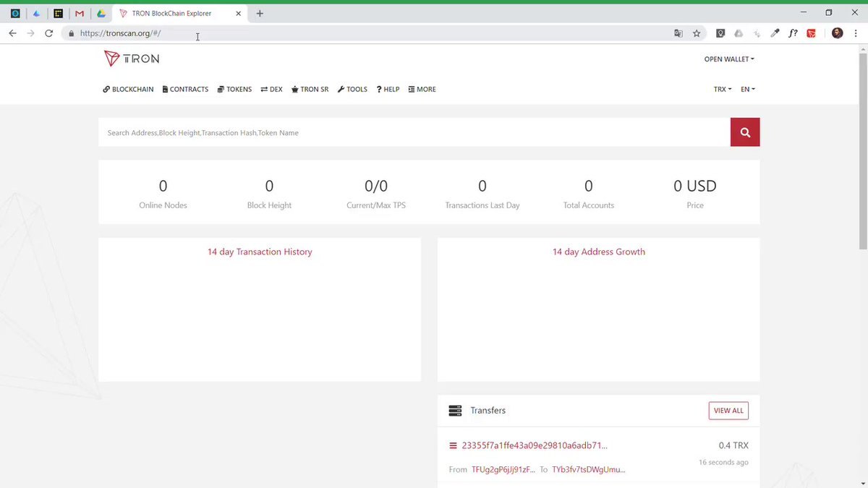Bookmark this page with star icon
Image resolution: width=868 pixels, height=488 pixels.
click(697, 33)
